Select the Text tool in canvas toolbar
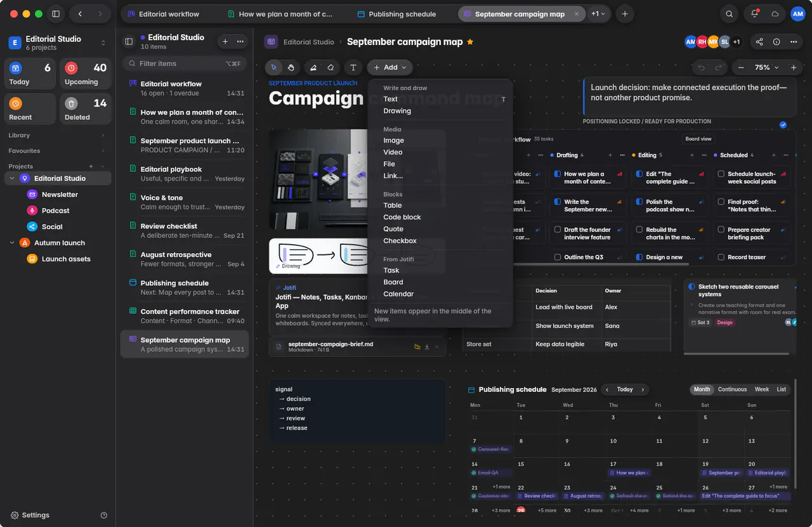812x527 pixels. (353, 67)
